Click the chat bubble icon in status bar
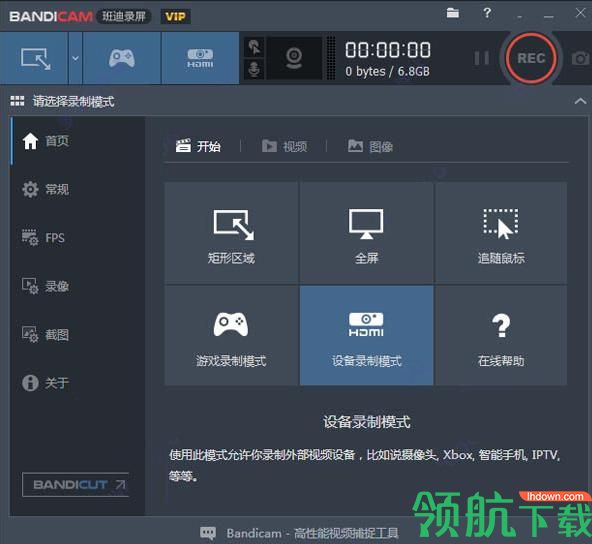 (208, 533)
